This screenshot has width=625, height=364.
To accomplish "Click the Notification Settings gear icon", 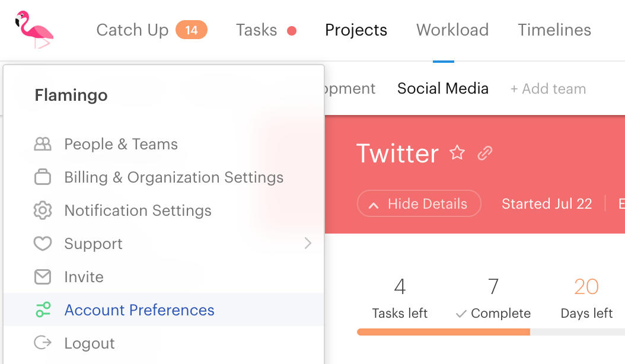I will [x=43, y=210].
